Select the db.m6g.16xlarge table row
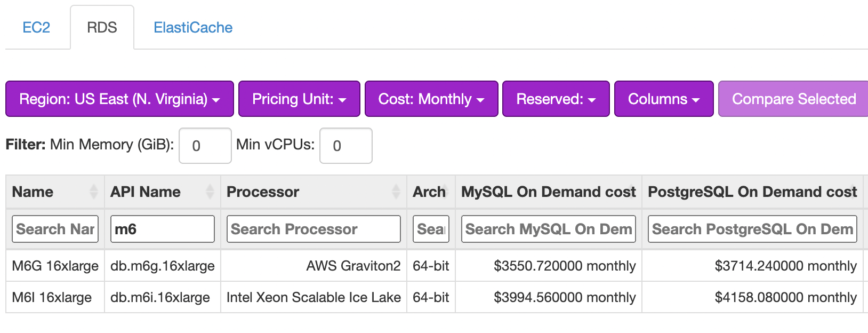 click(162, 266)
